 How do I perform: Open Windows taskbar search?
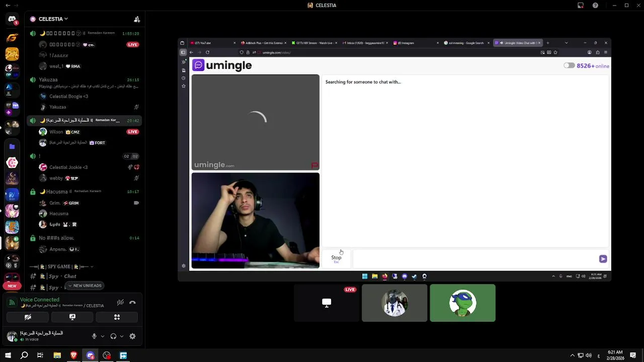pos(24,355)
